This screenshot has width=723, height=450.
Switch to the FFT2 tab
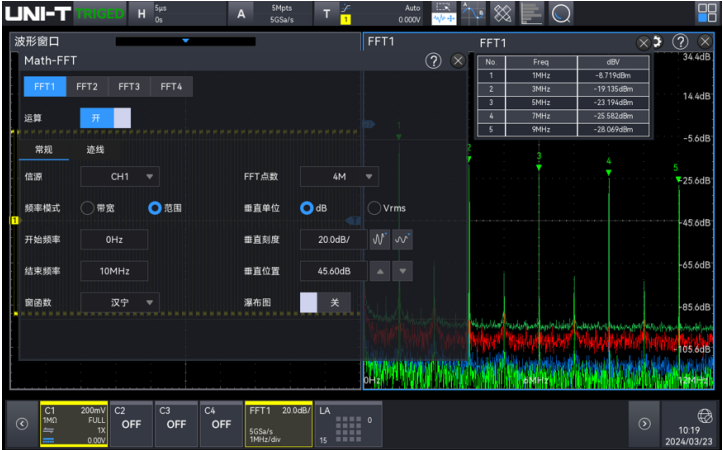(x=87, y=87)
